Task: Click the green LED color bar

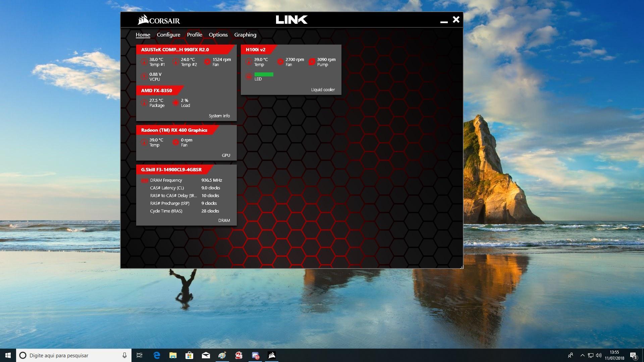Action: coord(264,74)
